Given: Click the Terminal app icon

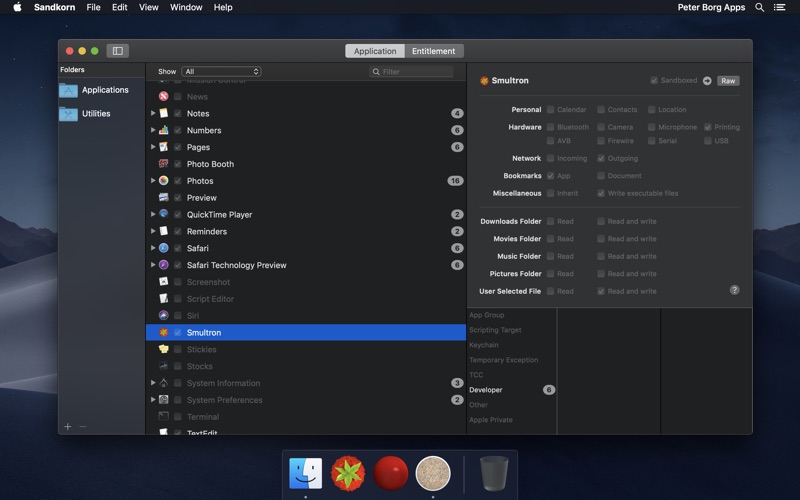Looking at the screenshot, I should coord(163,416).
